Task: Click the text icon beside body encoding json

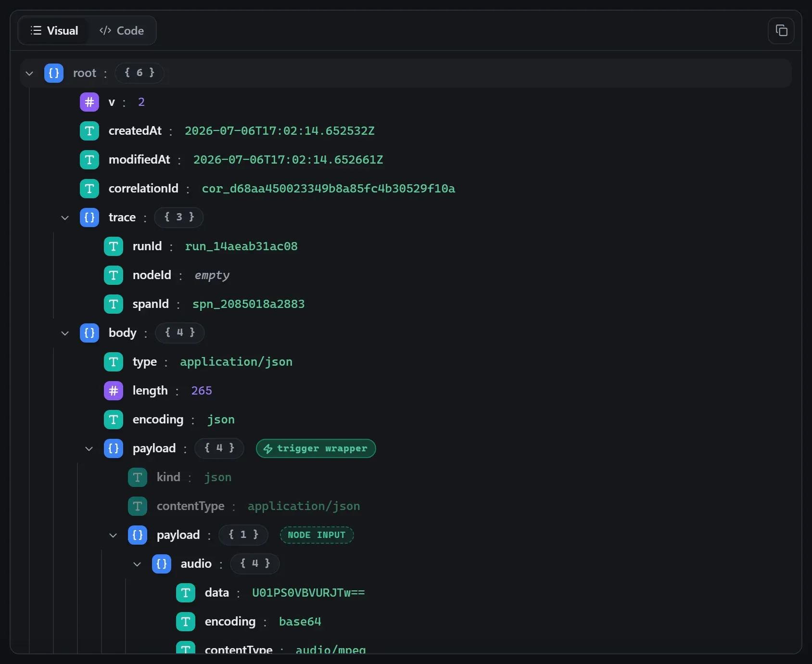Action: pyautogui.click(x=114, y=420)
